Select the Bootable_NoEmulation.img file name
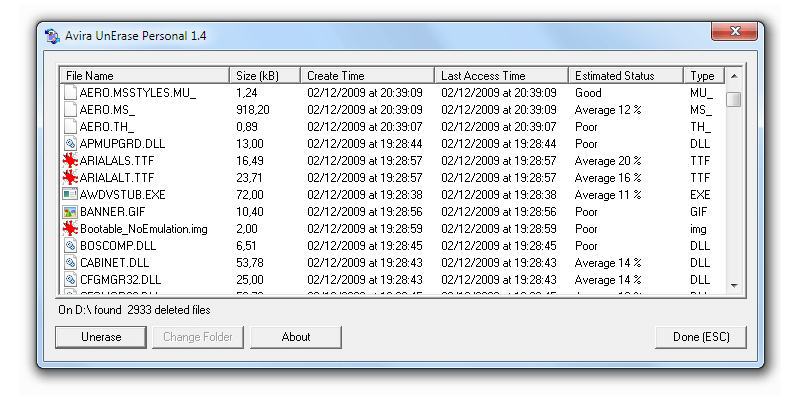The height and width of the screenshot is (400, 800). pos(144,229)
